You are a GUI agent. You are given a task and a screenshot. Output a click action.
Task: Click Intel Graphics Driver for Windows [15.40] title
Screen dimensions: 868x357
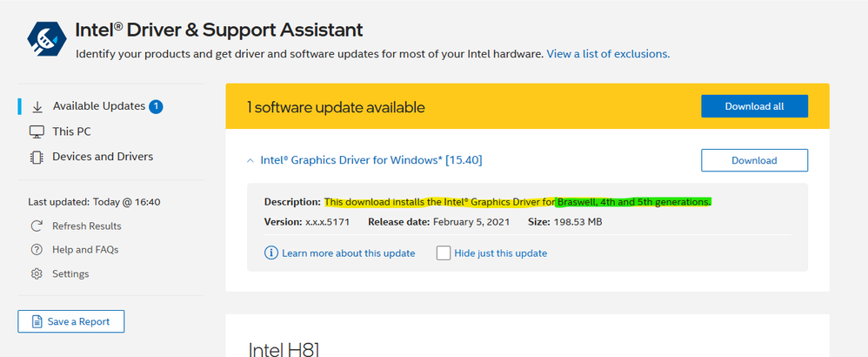tap(371, 160)
